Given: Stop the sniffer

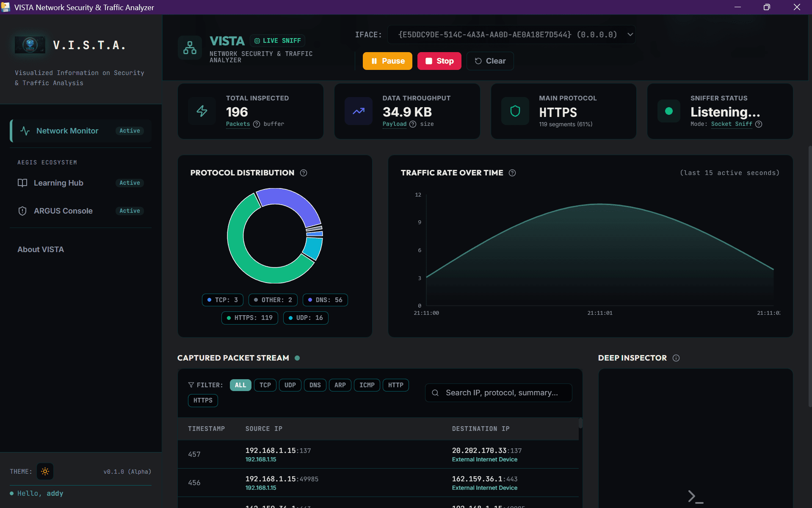Looking at the screenshot, I should 439,61.
